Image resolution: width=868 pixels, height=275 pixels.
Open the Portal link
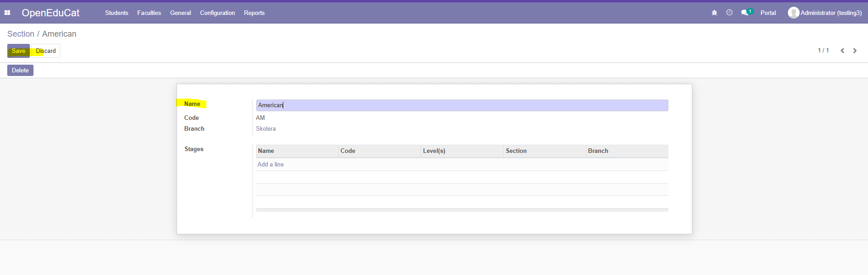768,13
